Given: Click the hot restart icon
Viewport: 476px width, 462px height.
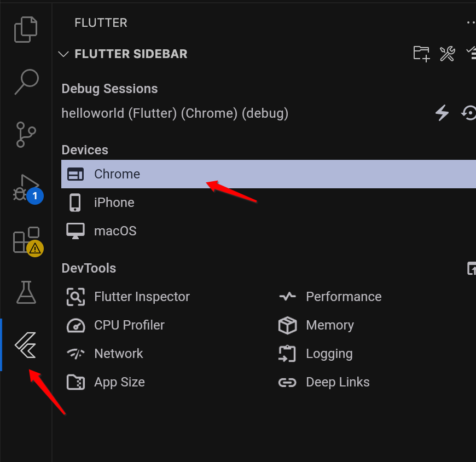Looking at the screenshot, I should tap(469, 113).
